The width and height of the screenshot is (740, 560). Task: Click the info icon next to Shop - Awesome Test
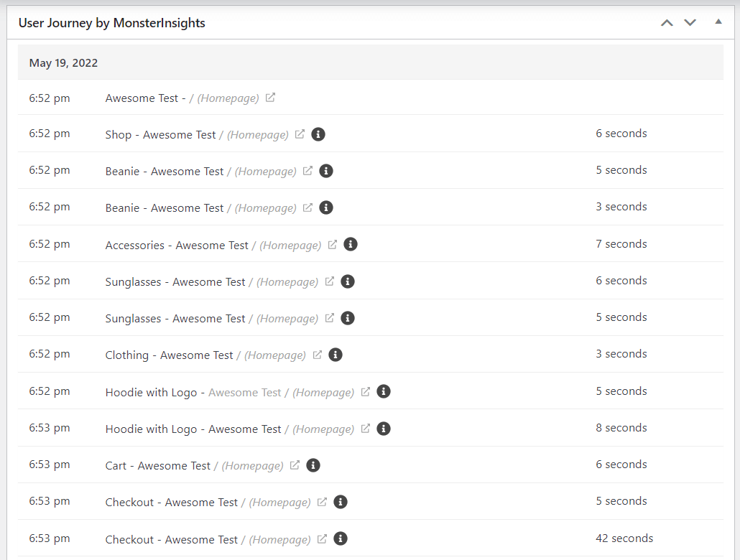[x=318, y=134]
